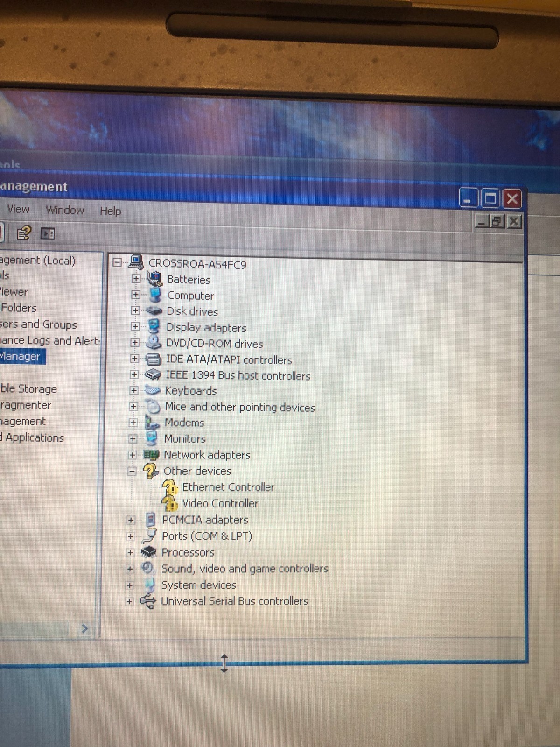Click the Sound, video and game controllers icon
The width and height of the screenshot is (560, 747).
click(x=147, y=568)
